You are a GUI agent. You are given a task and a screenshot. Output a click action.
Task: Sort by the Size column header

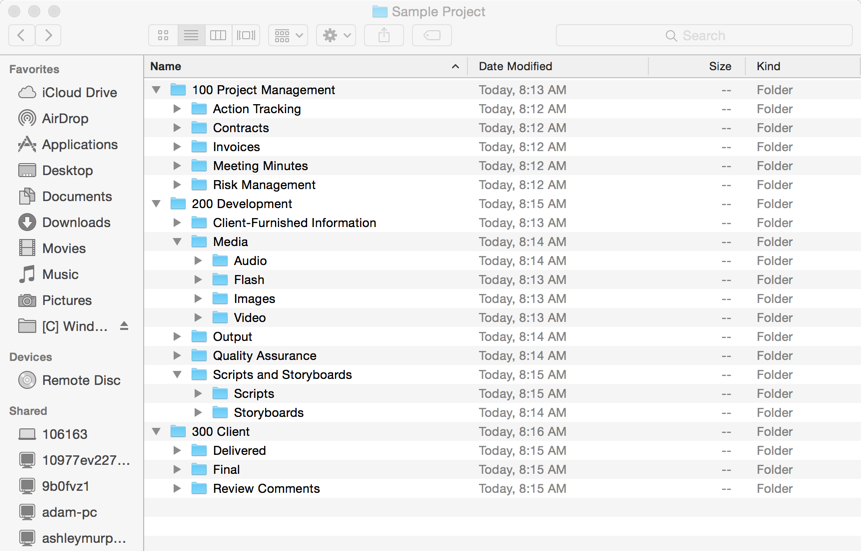coord(697,66)
